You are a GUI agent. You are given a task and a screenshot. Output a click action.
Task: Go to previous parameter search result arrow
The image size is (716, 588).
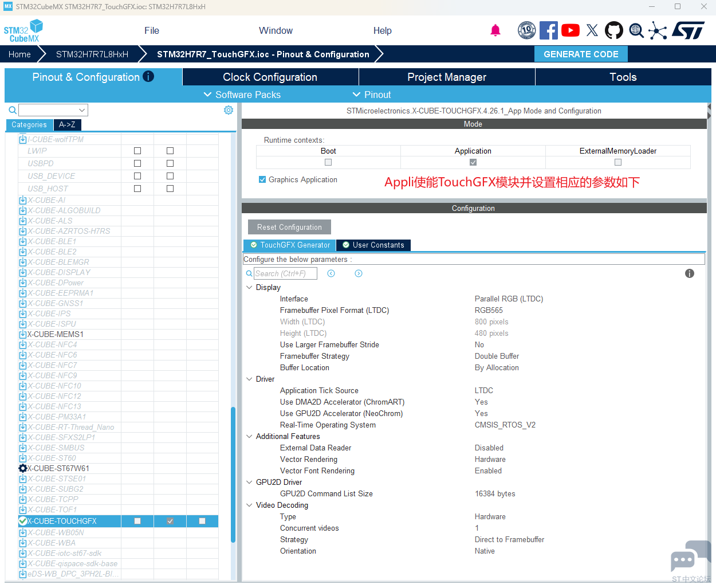click(x=331, y=273)
